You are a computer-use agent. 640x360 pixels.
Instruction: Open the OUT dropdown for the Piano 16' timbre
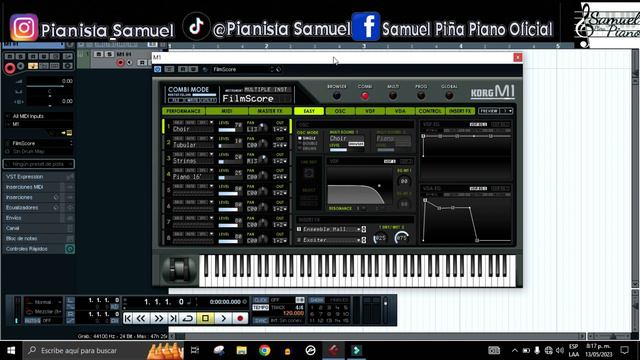280,177
